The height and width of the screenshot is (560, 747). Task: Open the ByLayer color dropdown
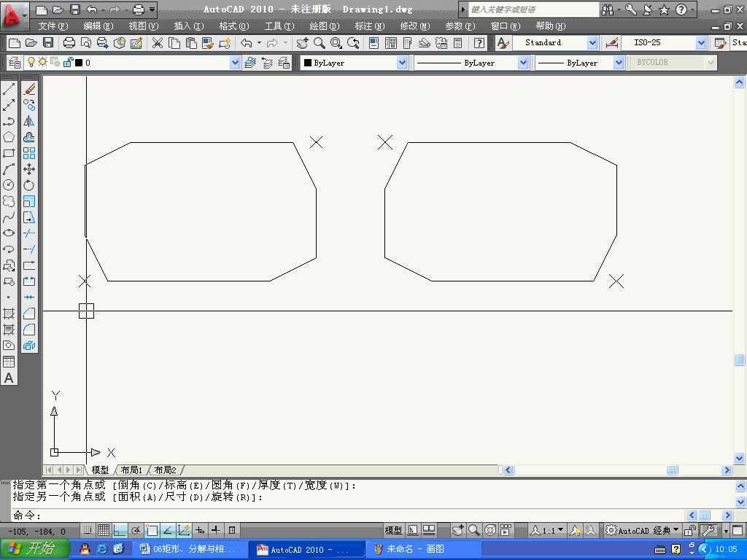click(402, 63)
